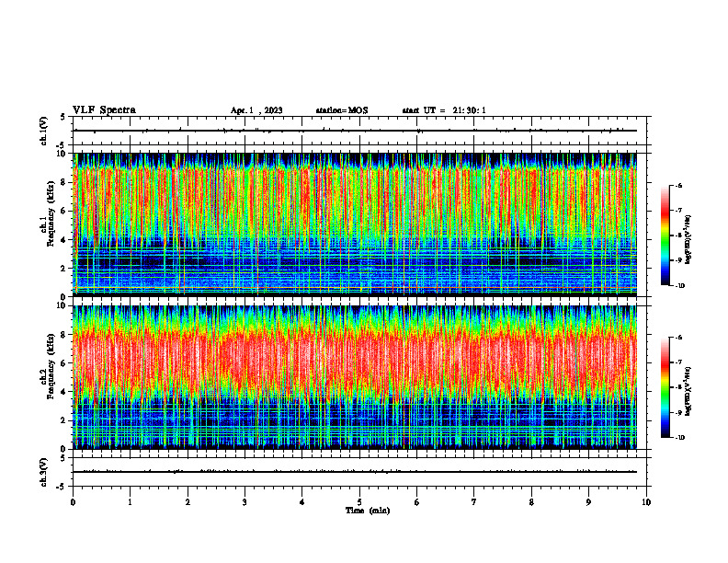Click the "VLF Spectra" title text
Screen dimensions: 728x563
(x=104, y=110)
